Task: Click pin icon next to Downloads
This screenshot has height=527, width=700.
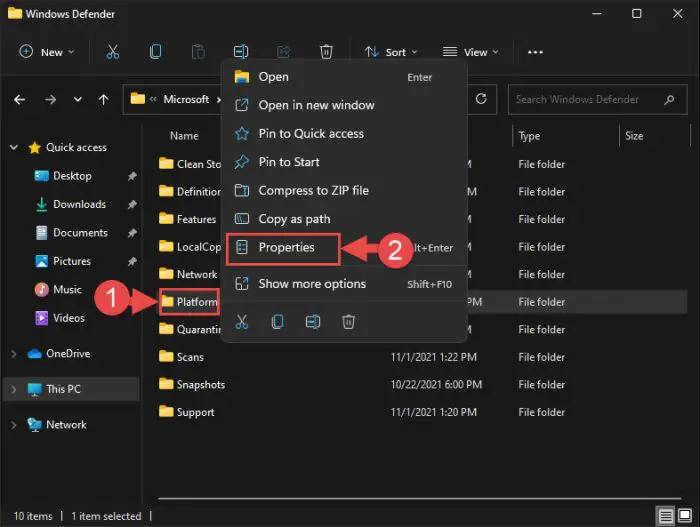Action: [x=132, y=205]
